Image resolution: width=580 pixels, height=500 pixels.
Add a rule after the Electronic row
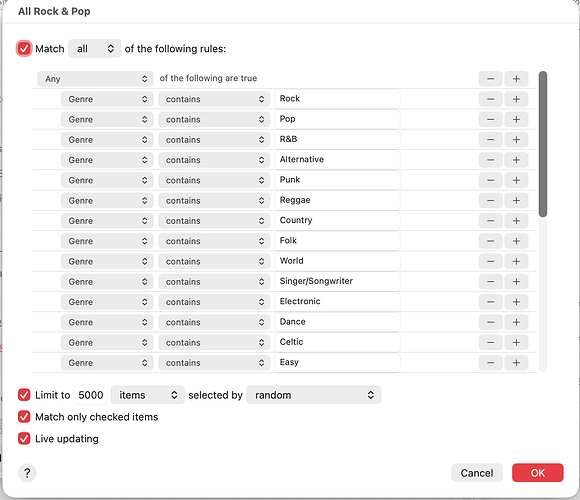click(x=516, y=302)
